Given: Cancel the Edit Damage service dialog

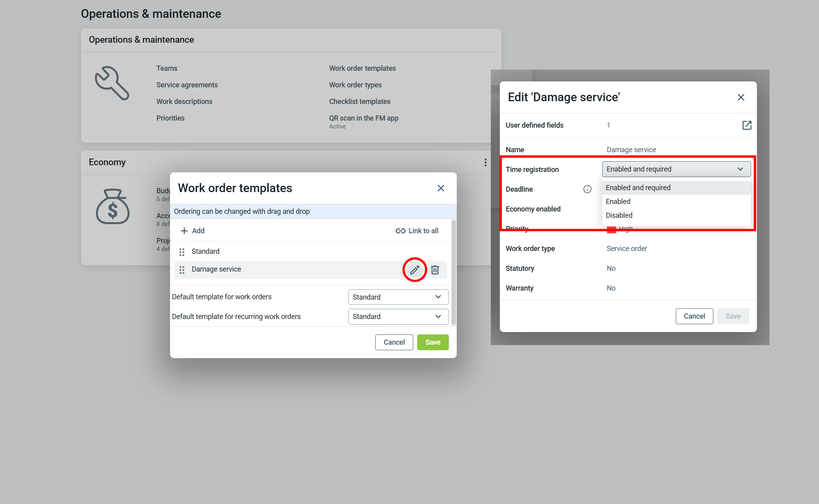Looking at the screenshot, I should click(x=694, y=316).
